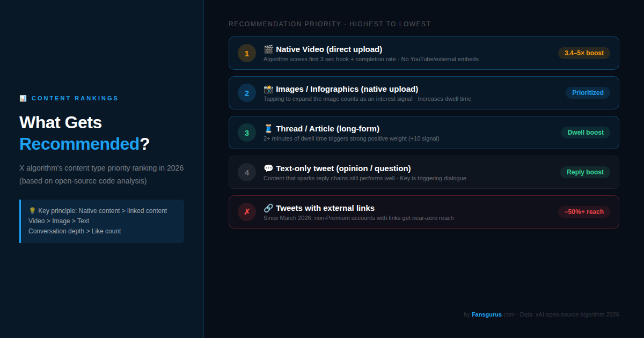
Task: Click the Recommendation Priority section header
Action: [x=330, y=24]
